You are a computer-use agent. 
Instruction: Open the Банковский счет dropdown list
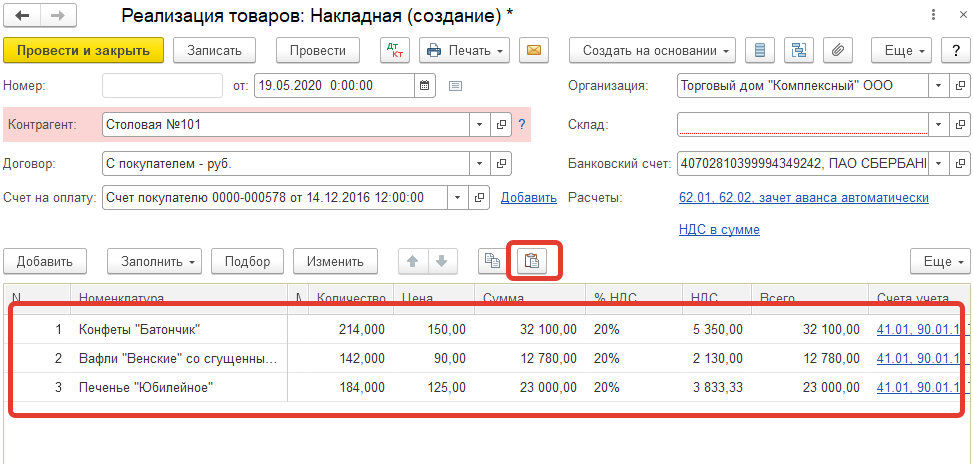point(938,164)
